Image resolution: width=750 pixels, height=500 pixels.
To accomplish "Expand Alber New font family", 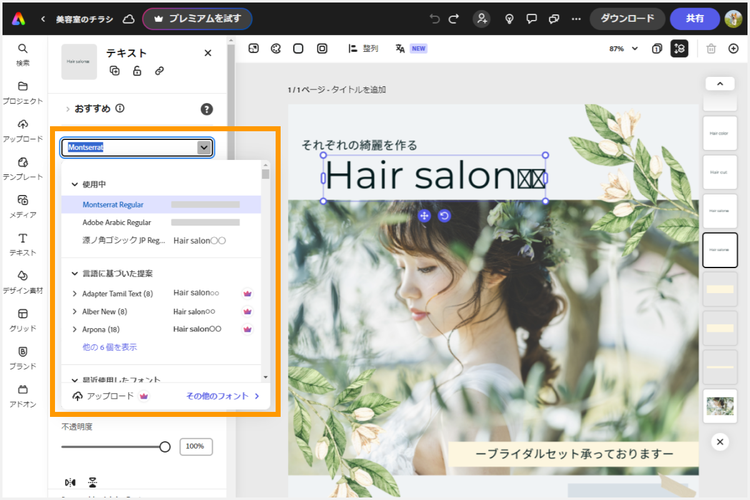I will 75,311.
